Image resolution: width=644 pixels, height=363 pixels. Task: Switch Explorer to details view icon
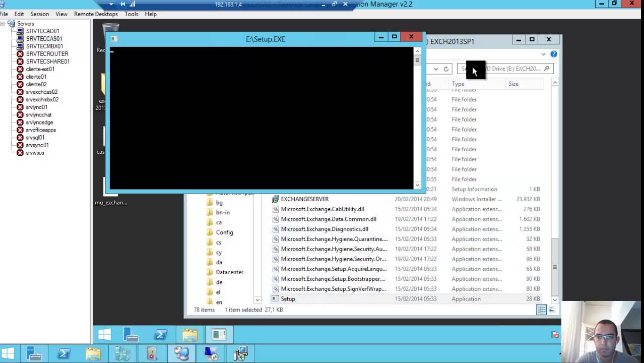tap(542, 310)
